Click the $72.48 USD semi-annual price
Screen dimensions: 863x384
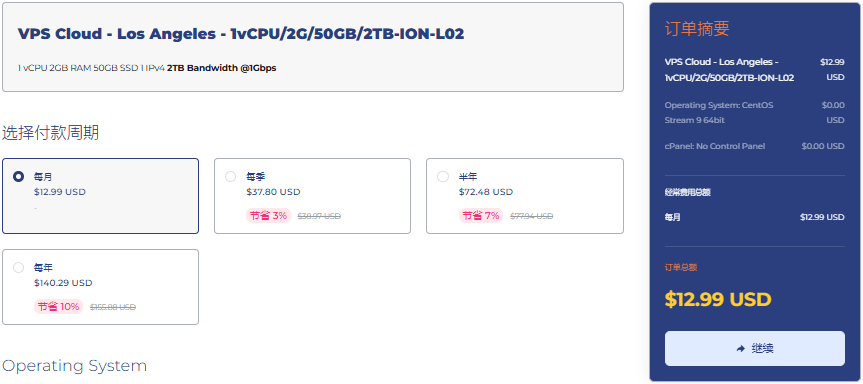pyautogui.click(x=485, y=192)
